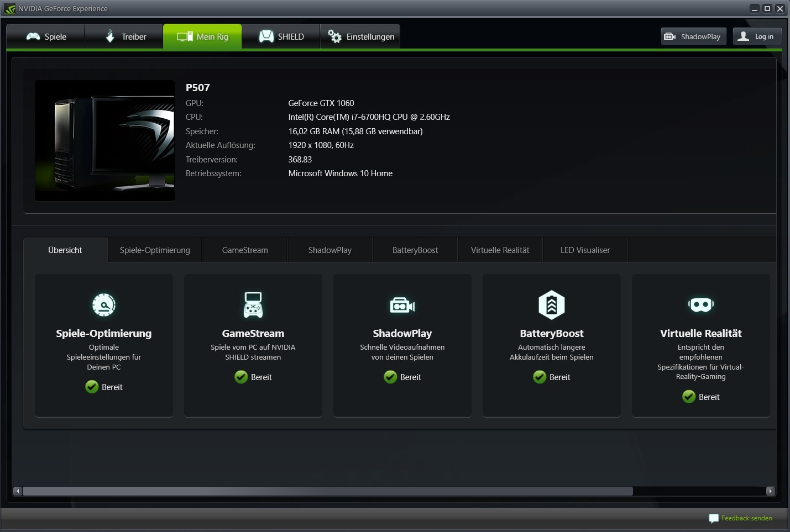Open the SHIELD tab

(x=281, y=36)
